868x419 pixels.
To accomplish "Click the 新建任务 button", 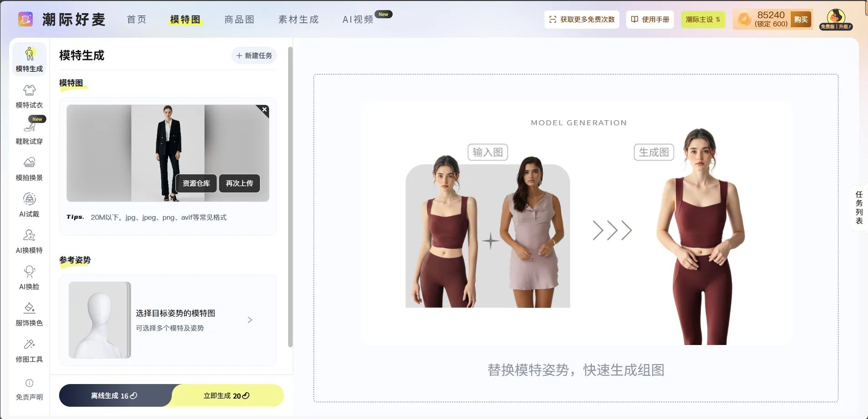I will click(254, 55).
